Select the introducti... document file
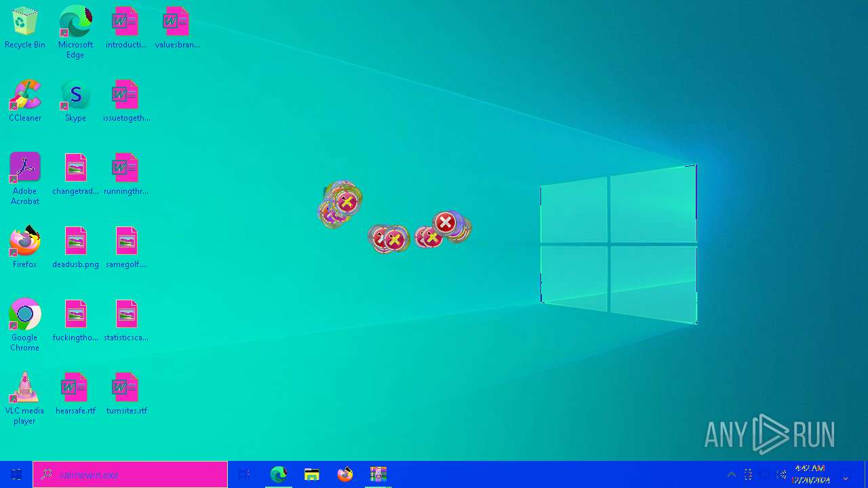Image resolution: width=868 pixels, height=488 pixels. point(126,28)
